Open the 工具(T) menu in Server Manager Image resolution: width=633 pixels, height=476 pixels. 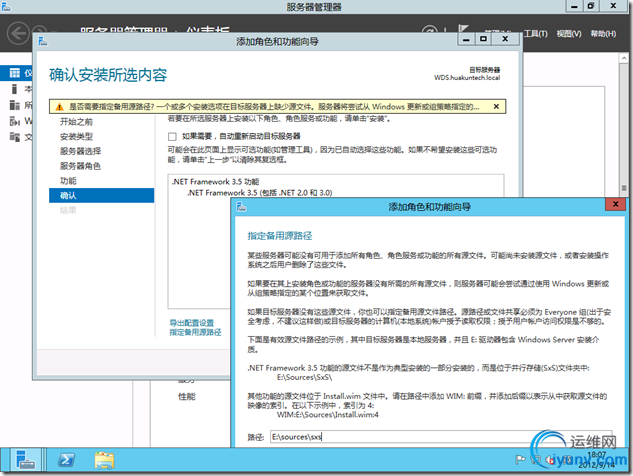point(535,34)
